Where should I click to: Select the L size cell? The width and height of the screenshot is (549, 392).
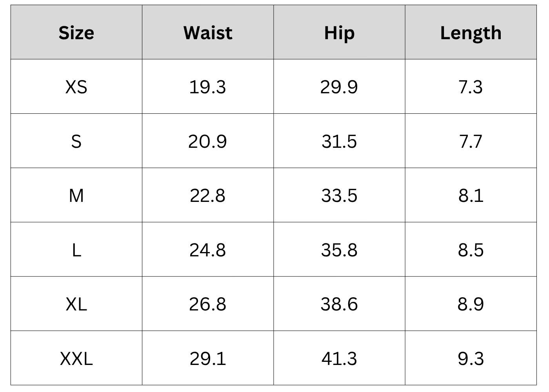point(76,250)
